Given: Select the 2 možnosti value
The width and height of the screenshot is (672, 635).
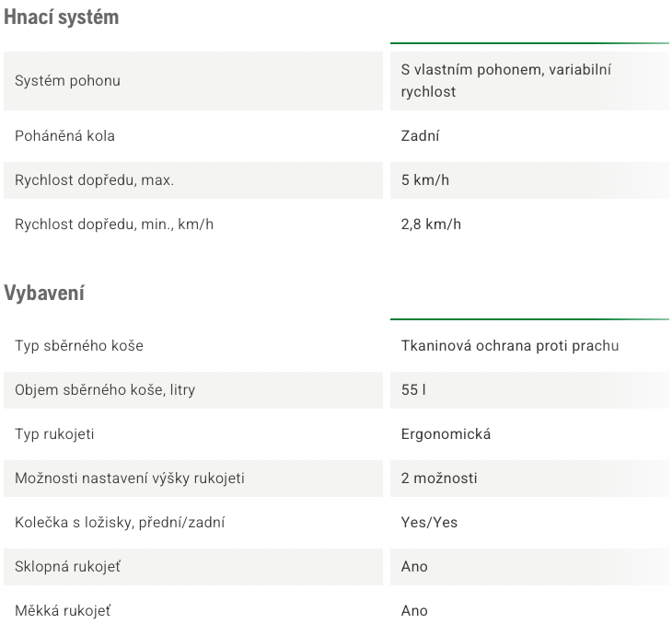Looking at the screenshot, I should pos(439,479).
